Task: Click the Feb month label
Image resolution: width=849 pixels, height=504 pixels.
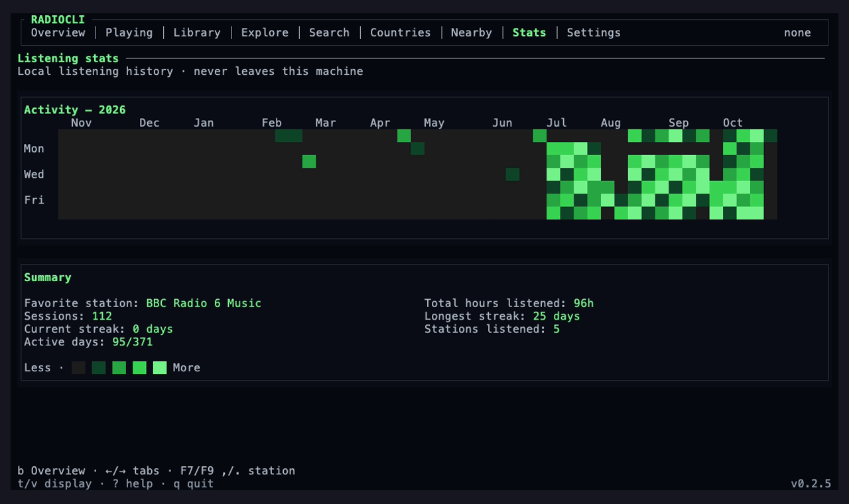Action: tap(271, 123)
